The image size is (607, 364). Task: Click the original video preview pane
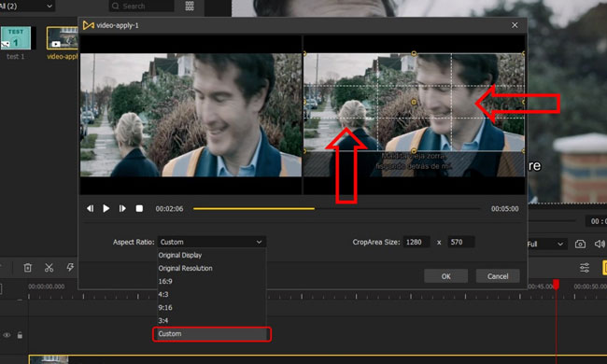pyautogui.click(x=191, y=115)
